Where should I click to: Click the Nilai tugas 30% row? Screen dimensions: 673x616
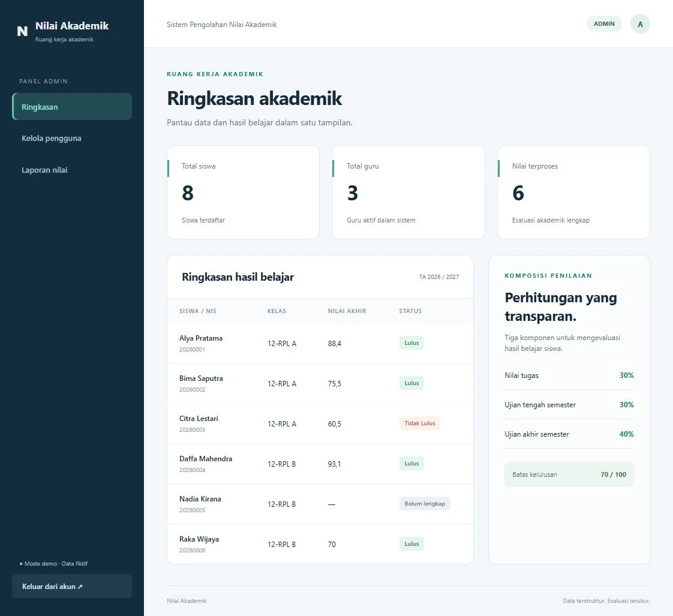569,375
